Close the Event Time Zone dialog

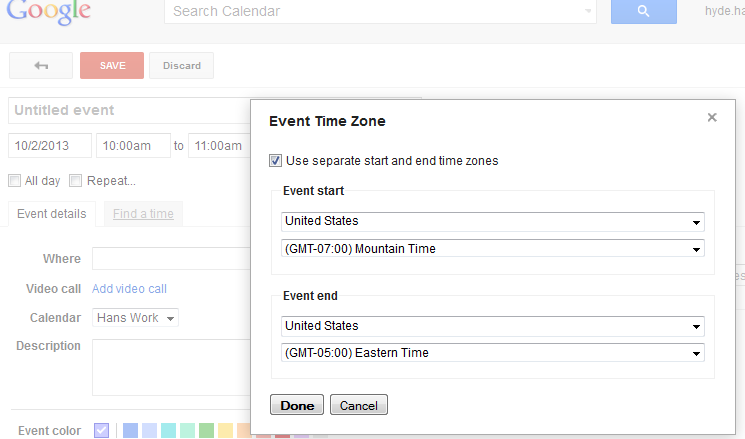click(712, 117)
